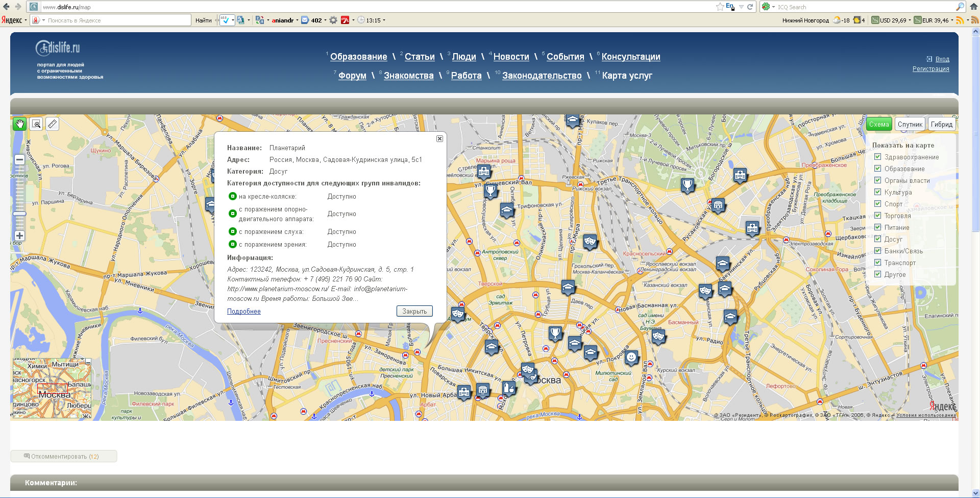Viewport: 980px width, 498px height.
Task: Open the Статьи menu item
Action: [420, 57]
